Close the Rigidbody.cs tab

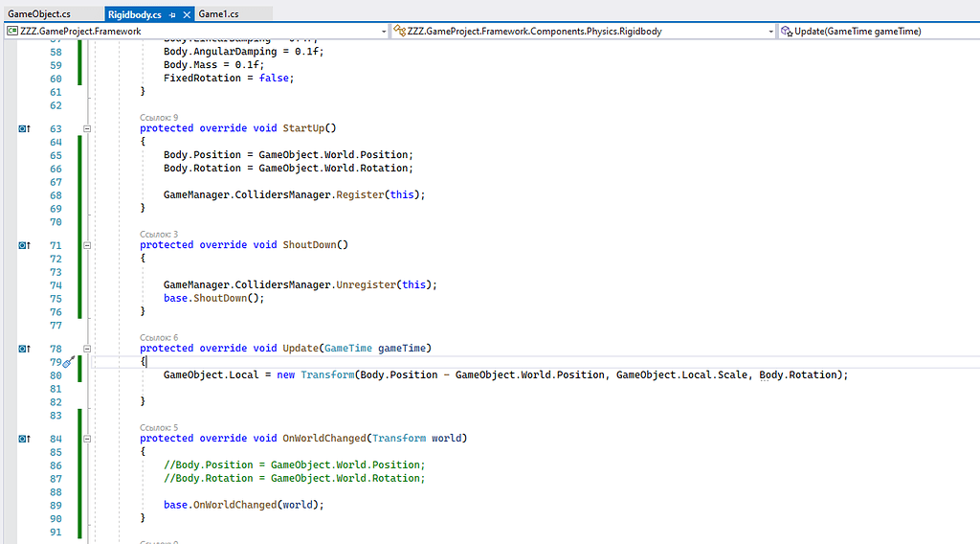point(187,14)
